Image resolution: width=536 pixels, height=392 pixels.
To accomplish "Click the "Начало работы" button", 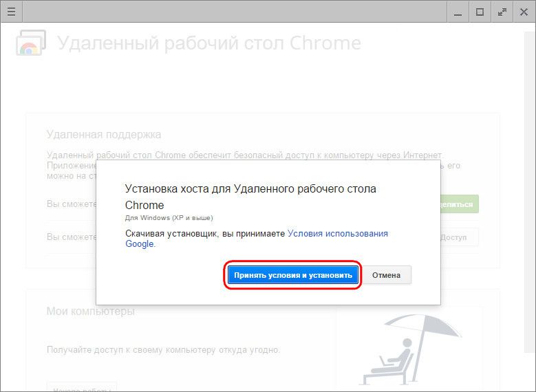I will click(81, 386).
